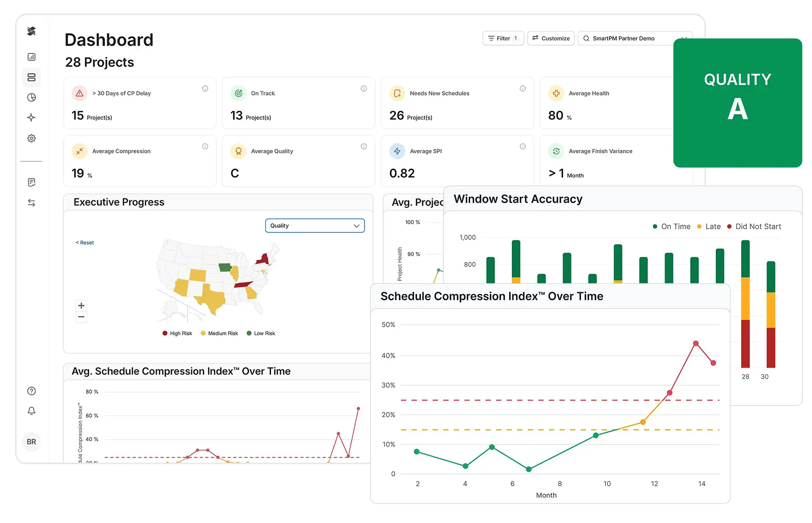The width and height of the screenshot is (812, 523).
Task: Zoom in the map with plus button
Action: [x=81, y=306]
